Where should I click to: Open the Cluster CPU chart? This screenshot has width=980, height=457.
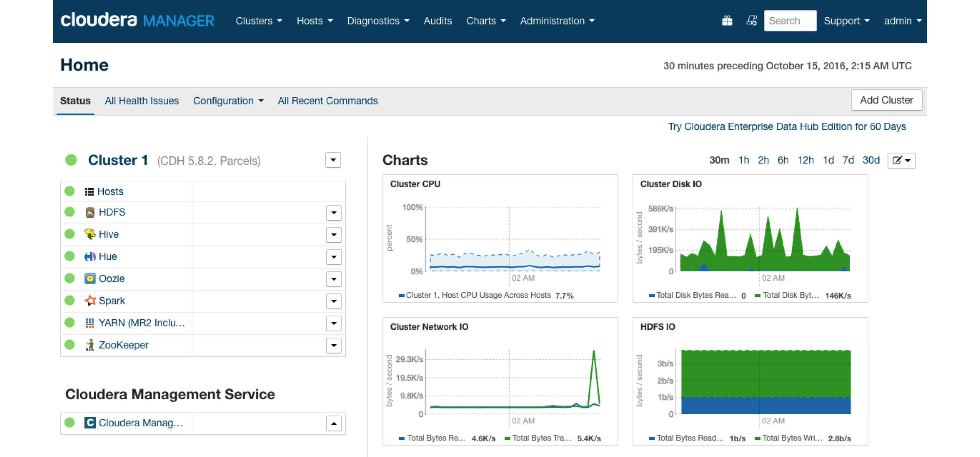tap(500, 238)
